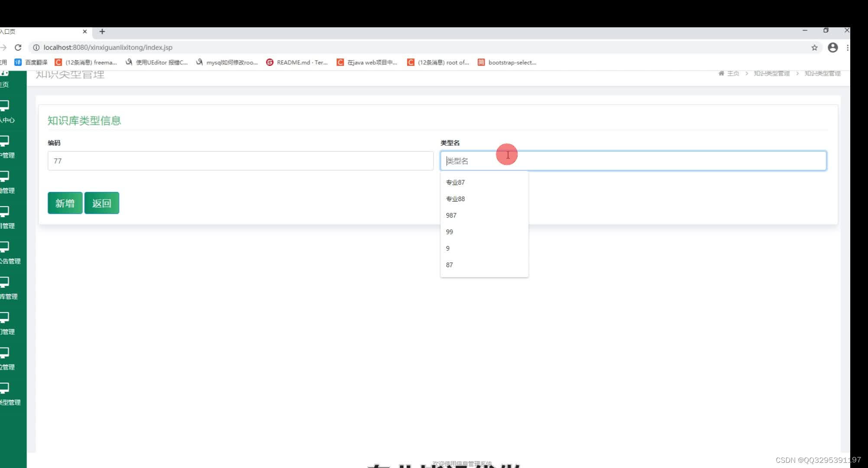Viewport: 868px width, 468px height.
Task: Select 专业88 from the suggestion list
Action: pos(484,199)
